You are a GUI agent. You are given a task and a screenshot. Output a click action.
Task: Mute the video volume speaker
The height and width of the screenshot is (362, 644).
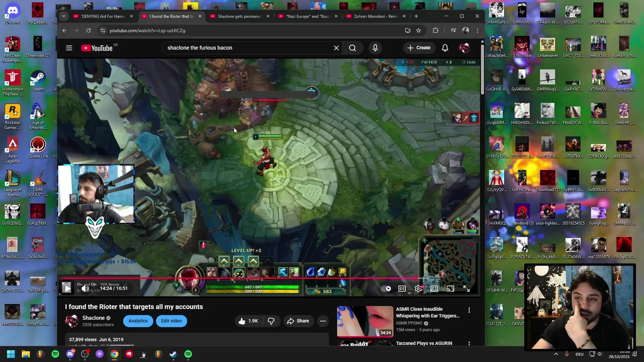[x=85, y=288]
